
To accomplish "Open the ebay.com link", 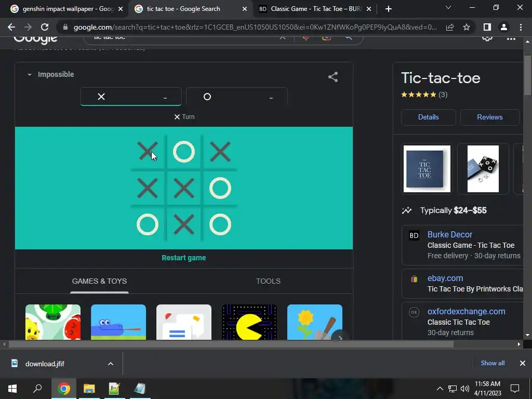I will pyautogui.click(x=445, y=278).
